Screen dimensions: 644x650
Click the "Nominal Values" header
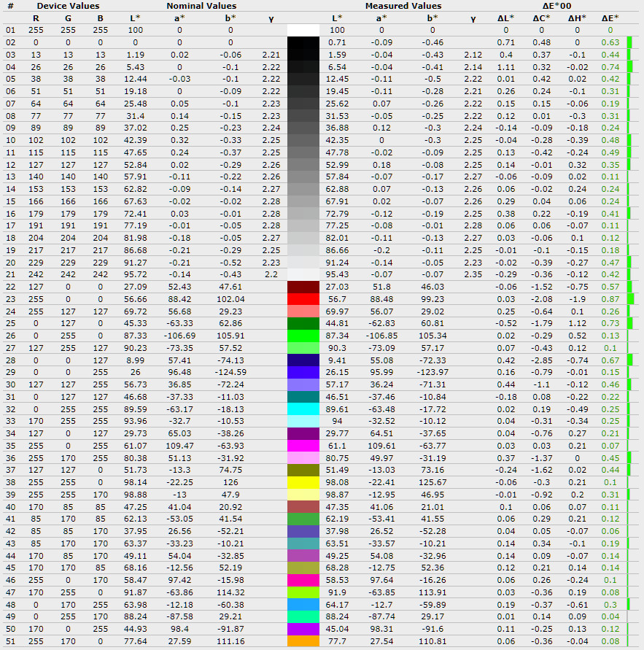201,6
